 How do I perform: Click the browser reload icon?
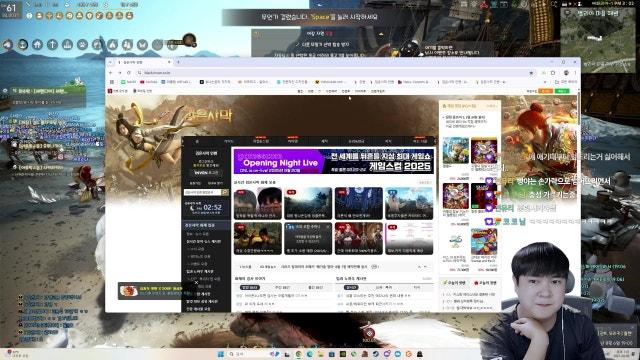click(129, 73)
